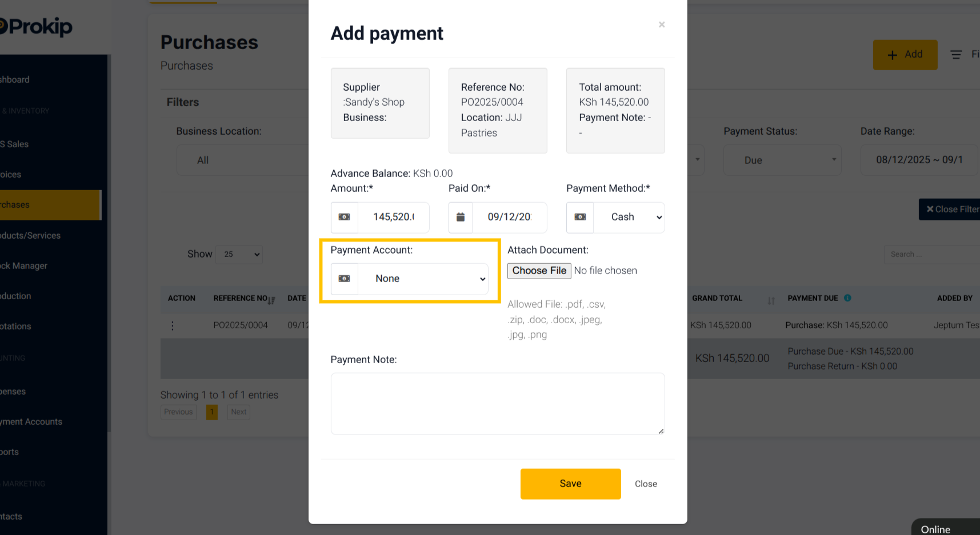Click the calendar icon beside Paid On
Viewport: 980px width, 535px height.
coord(461,217)
